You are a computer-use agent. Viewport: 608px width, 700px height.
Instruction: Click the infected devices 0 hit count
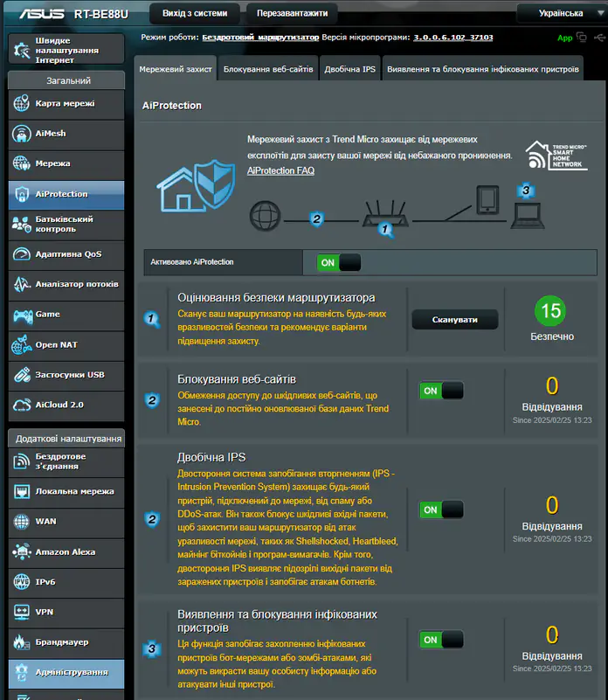coord(552,634)
